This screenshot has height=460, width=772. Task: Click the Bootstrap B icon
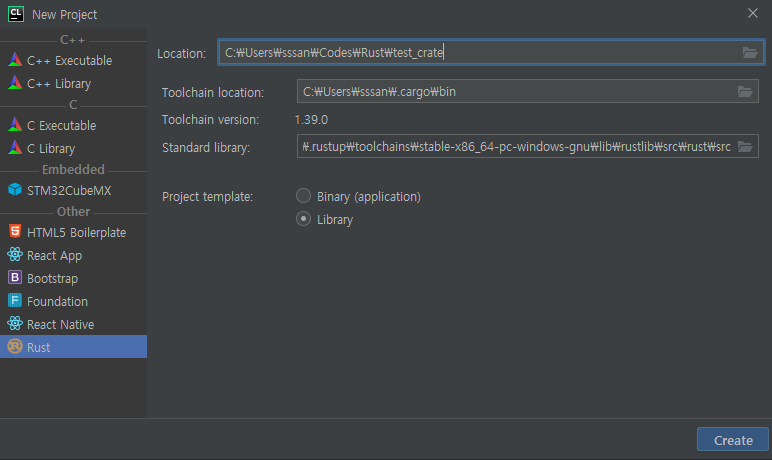click(15, 278)
